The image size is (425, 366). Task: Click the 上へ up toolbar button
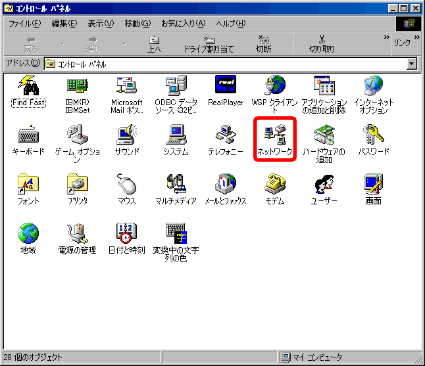tap(154, 44)
